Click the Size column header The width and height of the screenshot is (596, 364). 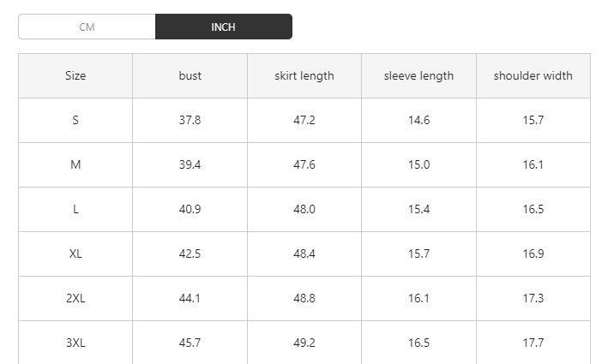(x=75, y=75)
